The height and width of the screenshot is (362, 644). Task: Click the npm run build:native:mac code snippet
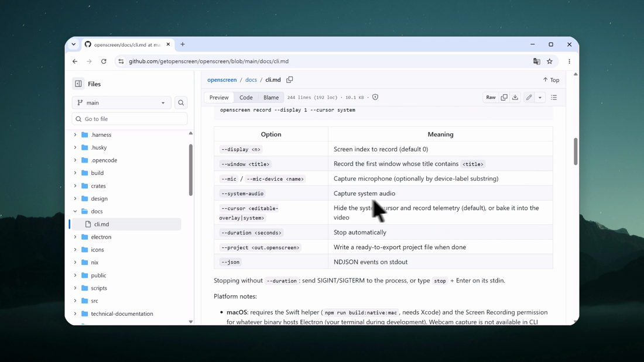(361, 313)
